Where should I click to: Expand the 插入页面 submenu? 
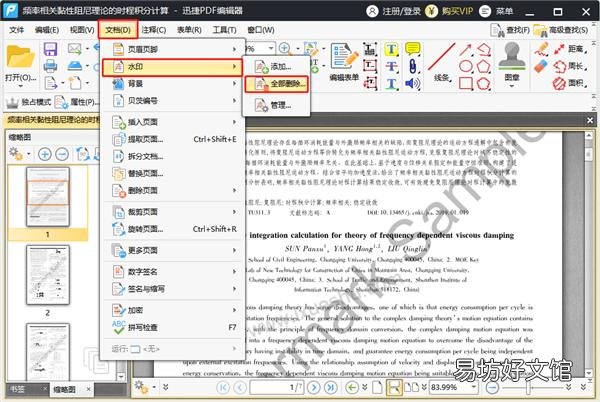click(173, 122)
